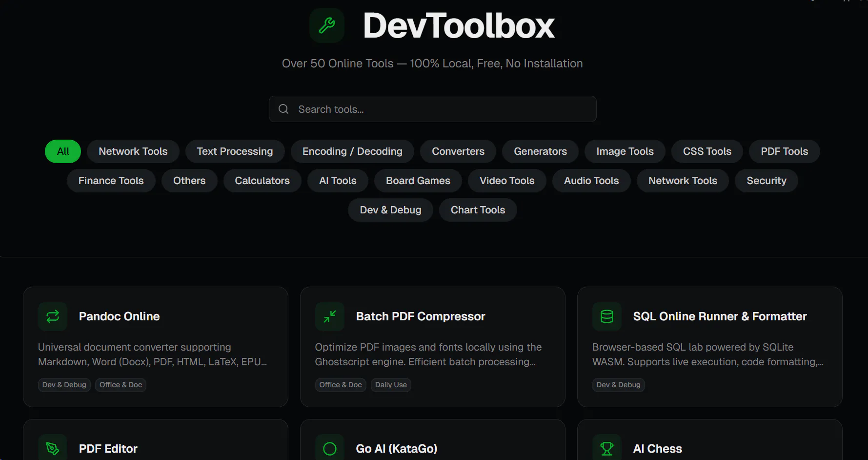Click the Pandoc Online convert arrows icon
This screenshot has height=460, width=868.
pos(53,316)
